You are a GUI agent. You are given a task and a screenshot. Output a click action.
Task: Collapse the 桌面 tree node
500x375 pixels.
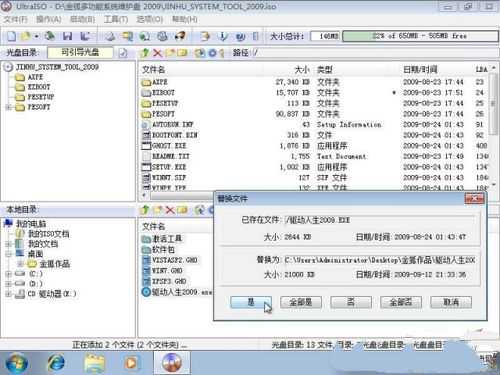[x=8, y=254]
